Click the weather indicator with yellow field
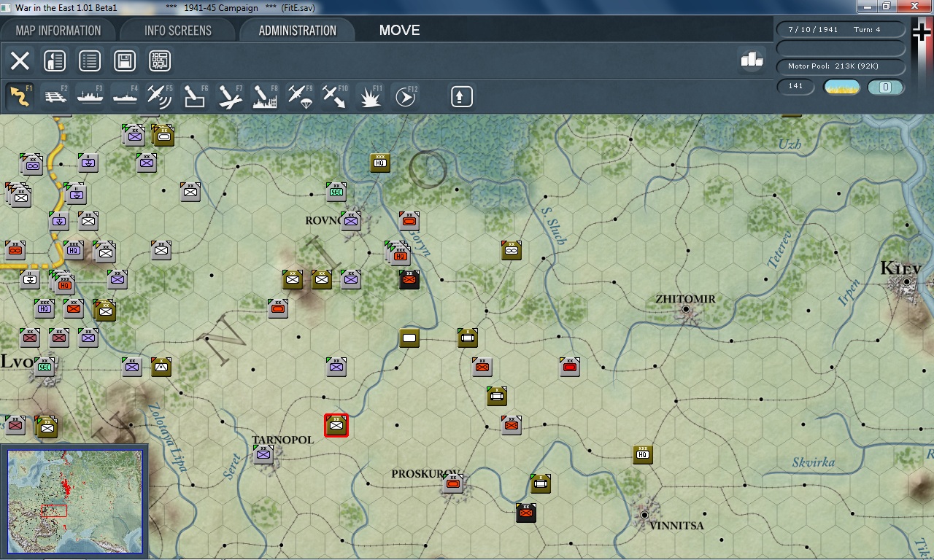The height and width of the screenshot is (560, 934). [841, 87]
